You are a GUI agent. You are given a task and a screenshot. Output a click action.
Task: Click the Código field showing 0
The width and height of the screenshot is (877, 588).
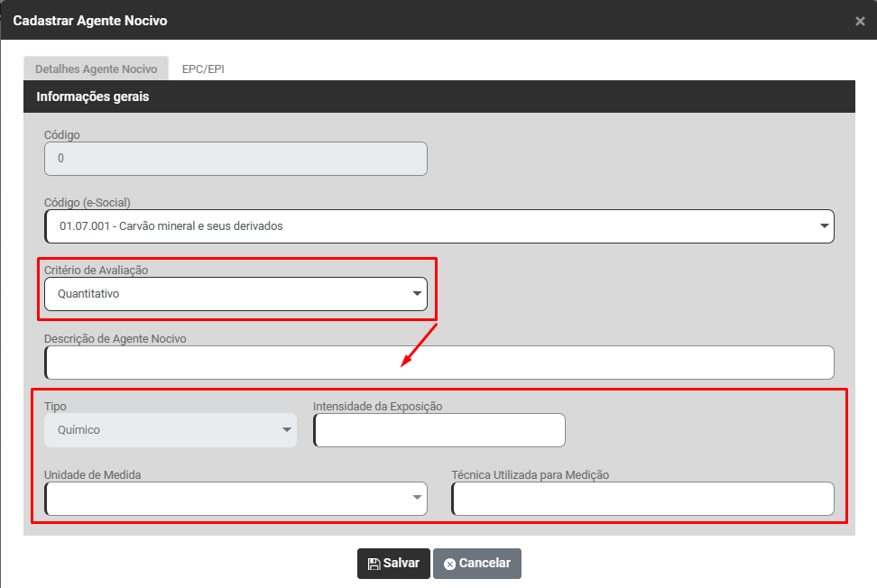coord(235,159)
